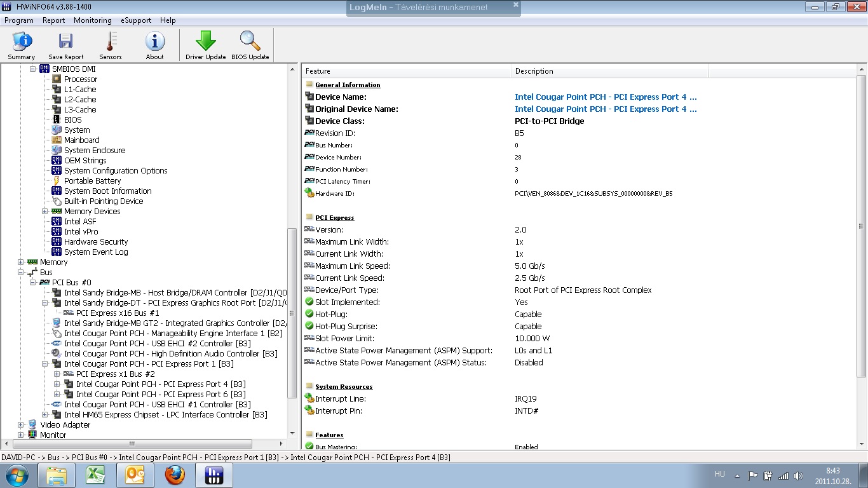Select the L3-Cache tree entry
This screenshot has width=868, height=488.
80,109
